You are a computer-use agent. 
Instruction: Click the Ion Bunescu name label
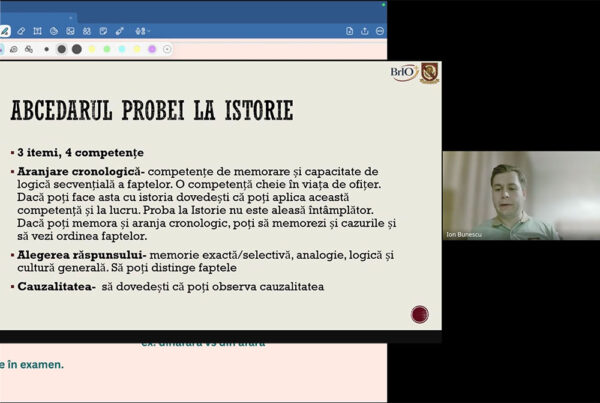click(464, 235)
